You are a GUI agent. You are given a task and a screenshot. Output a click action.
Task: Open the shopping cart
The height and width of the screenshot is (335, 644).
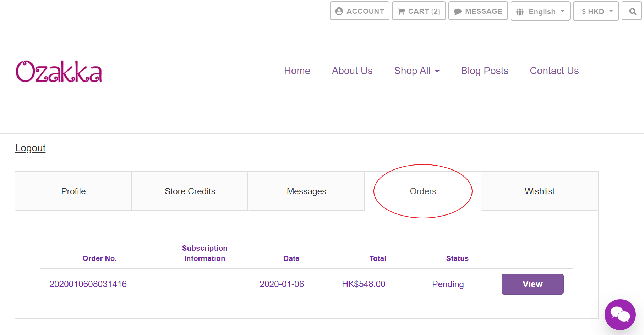pos(419,11)
